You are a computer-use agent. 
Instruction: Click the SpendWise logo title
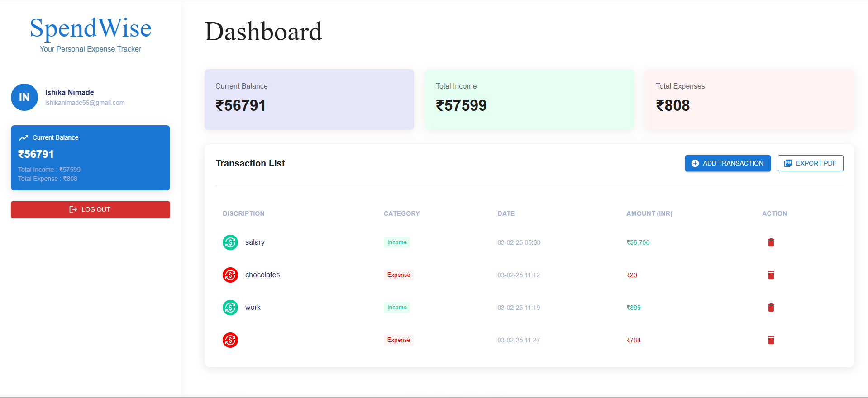[x=91, y=28]
